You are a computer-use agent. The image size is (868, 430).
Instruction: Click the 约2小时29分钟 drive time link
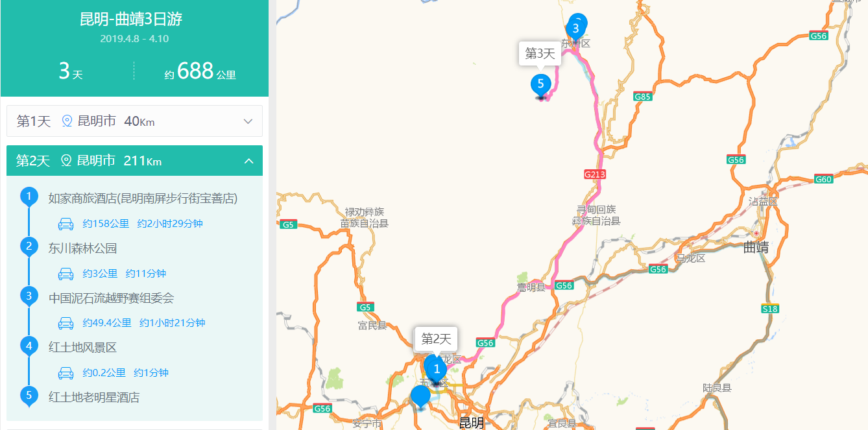pos(170,224)
